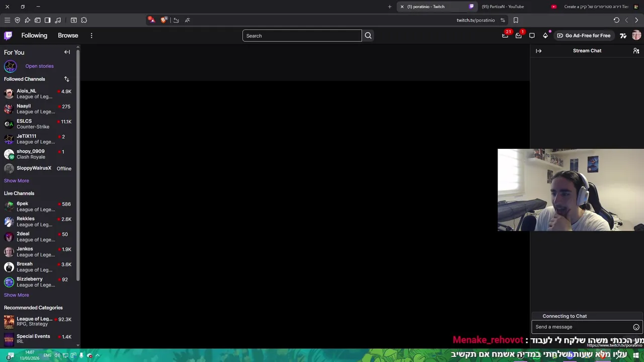Open a new tab with plus button

point(389,7)
